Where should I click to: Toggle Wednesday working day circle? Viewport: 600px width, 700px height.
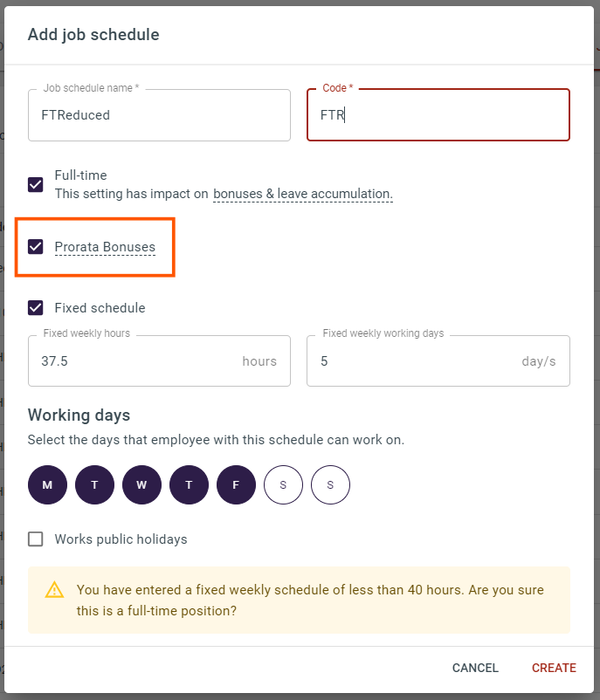[x=141, y=485]
